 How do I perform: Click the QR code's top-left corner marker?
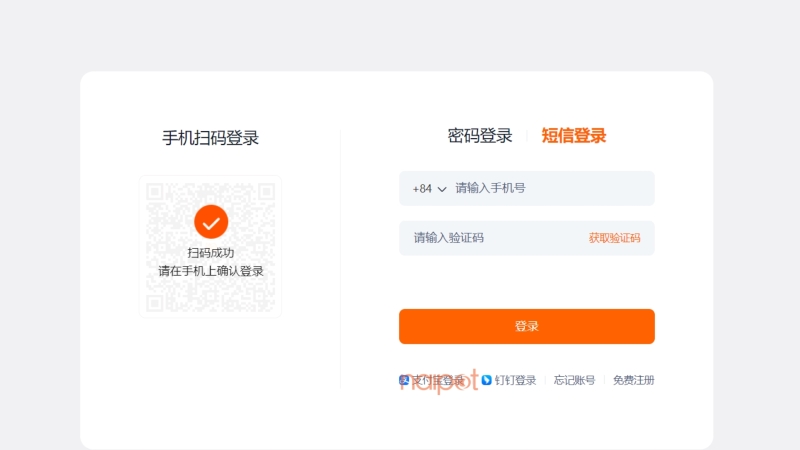[155, 191]
